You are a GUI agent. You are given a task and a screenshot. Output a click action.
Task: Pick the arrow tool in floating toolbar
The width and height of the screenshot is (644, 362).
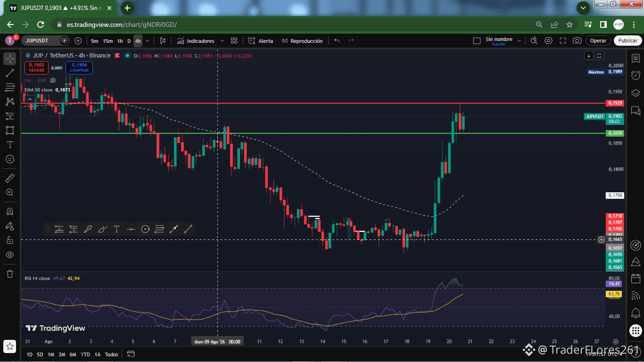[88, 229]
